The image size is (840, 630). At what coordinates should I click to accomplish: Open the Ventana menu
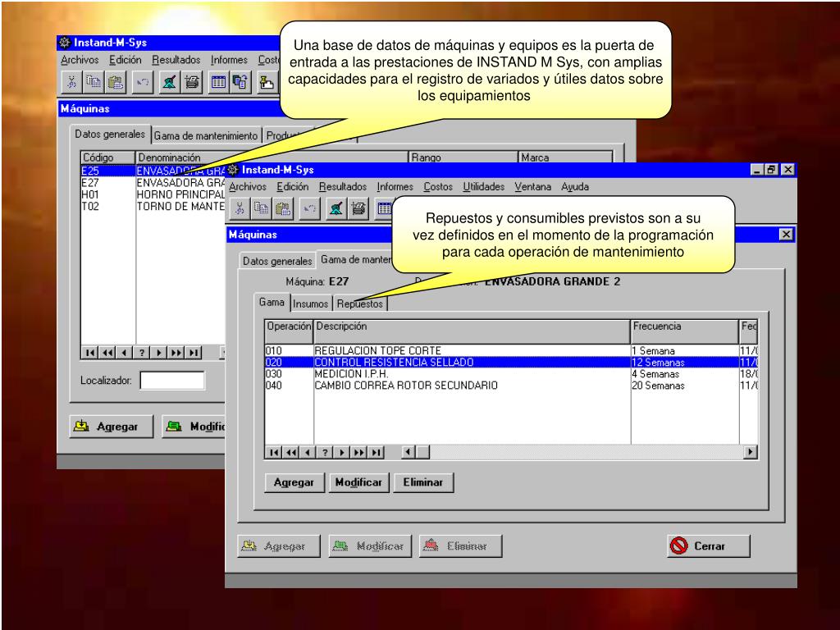[x=532, y=186]
